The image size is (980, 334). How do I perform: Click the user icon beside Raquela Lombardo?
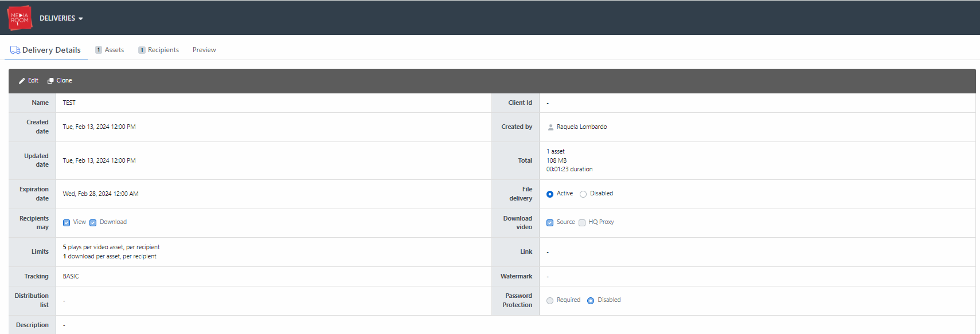550,127
